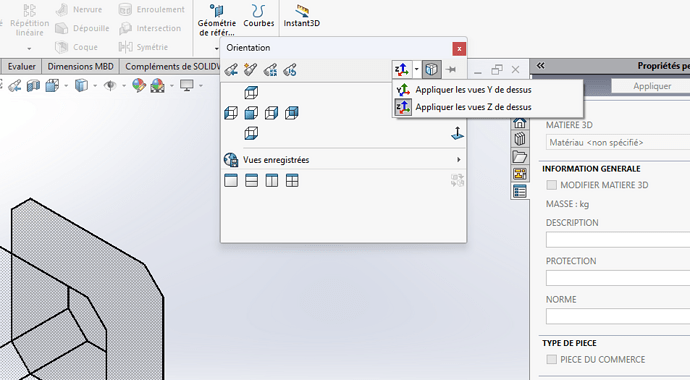The image size is (690, 380).
Task: Select the Instant3D tool
Action: pyautogui.click(x=301, y=17)
